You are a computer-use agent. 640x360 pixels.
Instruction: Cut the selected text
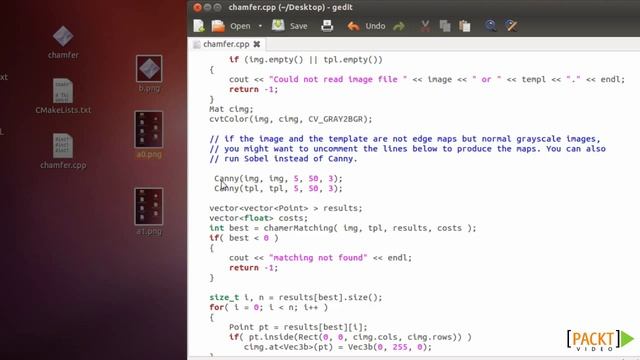click(425, 27)
